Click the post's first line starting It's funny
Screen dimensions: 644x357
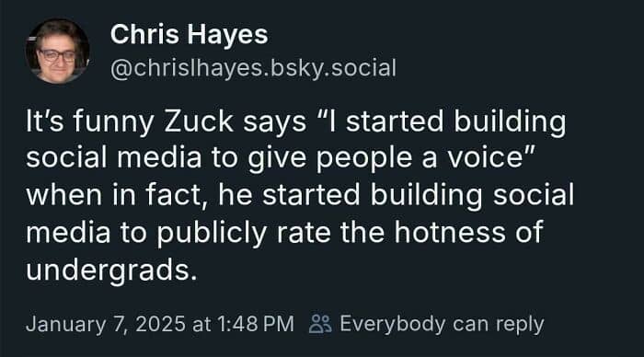tap(295, 122)
